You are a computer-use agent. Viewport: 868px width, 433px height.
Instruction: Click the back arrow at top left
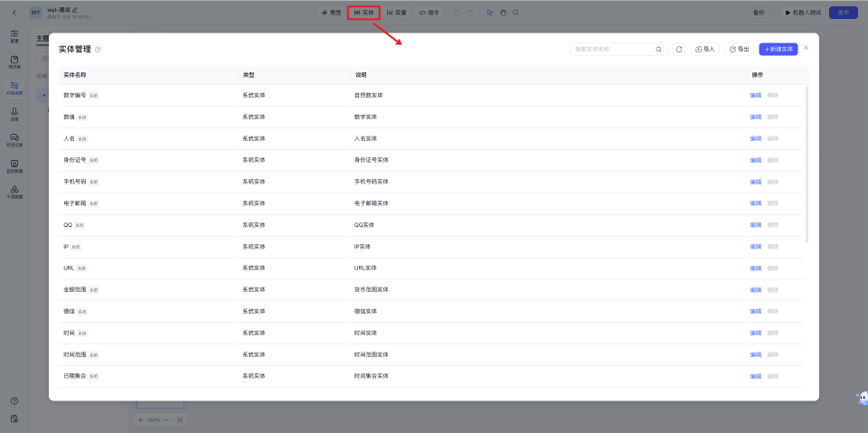point(14,13)
